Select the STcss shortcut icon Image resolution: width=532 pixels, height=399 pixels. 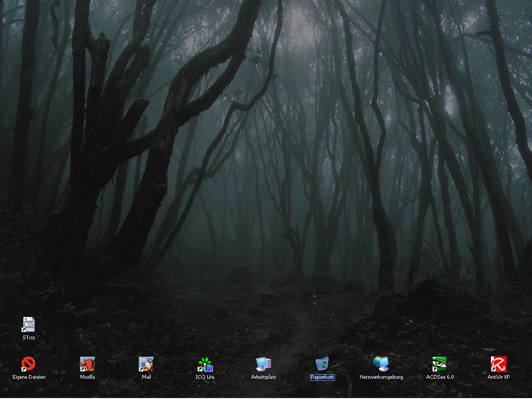pos(29,325)
